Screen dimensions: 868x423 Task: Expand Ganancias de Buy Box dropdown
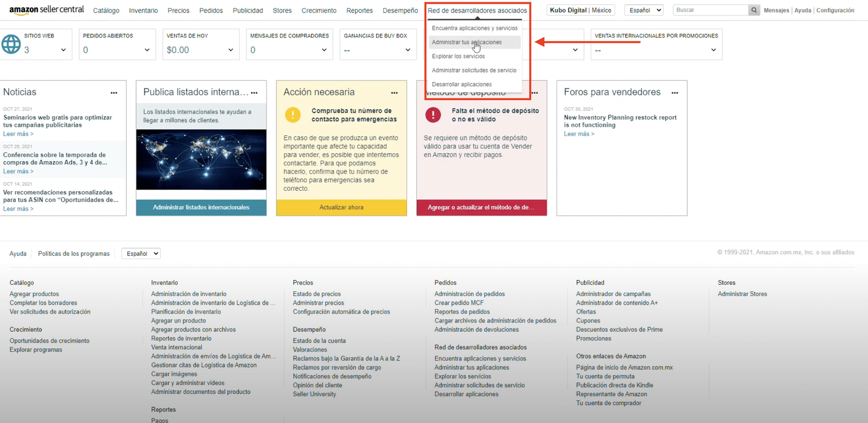(x=408, y=50)
